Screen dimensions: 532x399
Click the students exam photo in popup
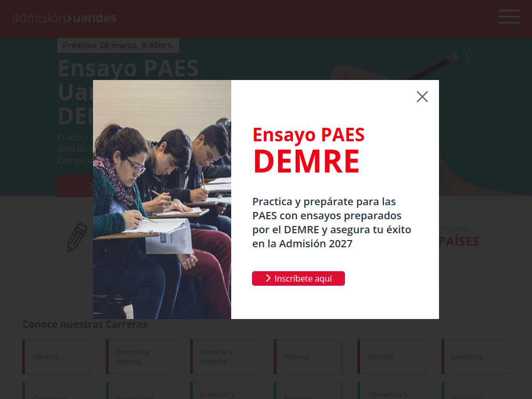tap(162, 199)
